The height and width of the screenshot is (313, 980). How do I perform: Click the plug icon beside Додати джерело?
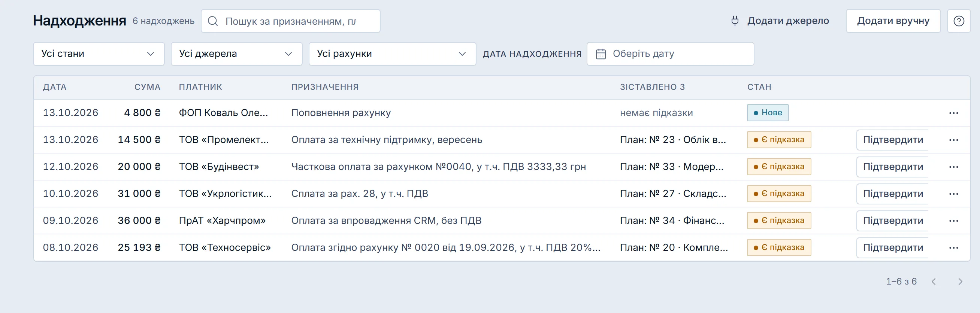click(x=735, y=21)
